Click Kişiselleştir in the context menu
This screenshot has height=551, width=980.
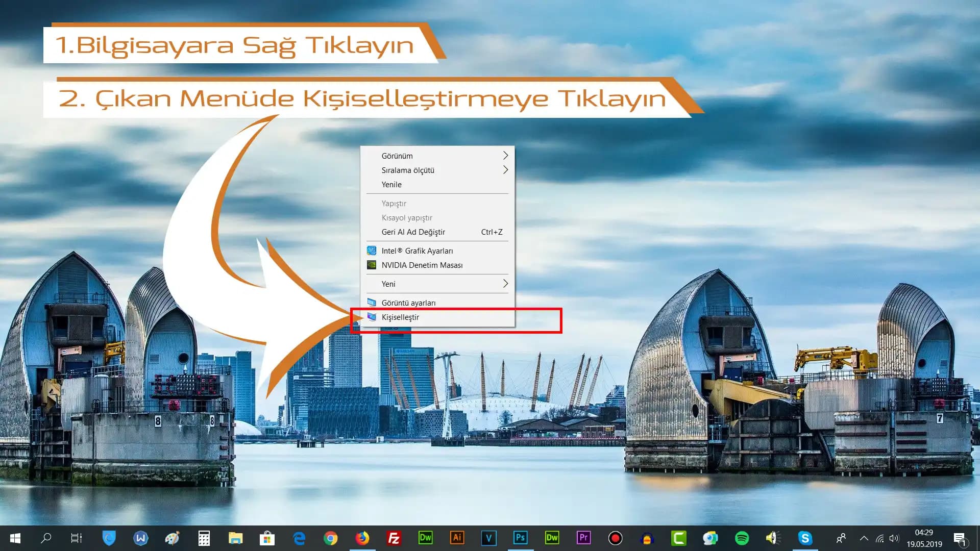[x=400, y=317]
